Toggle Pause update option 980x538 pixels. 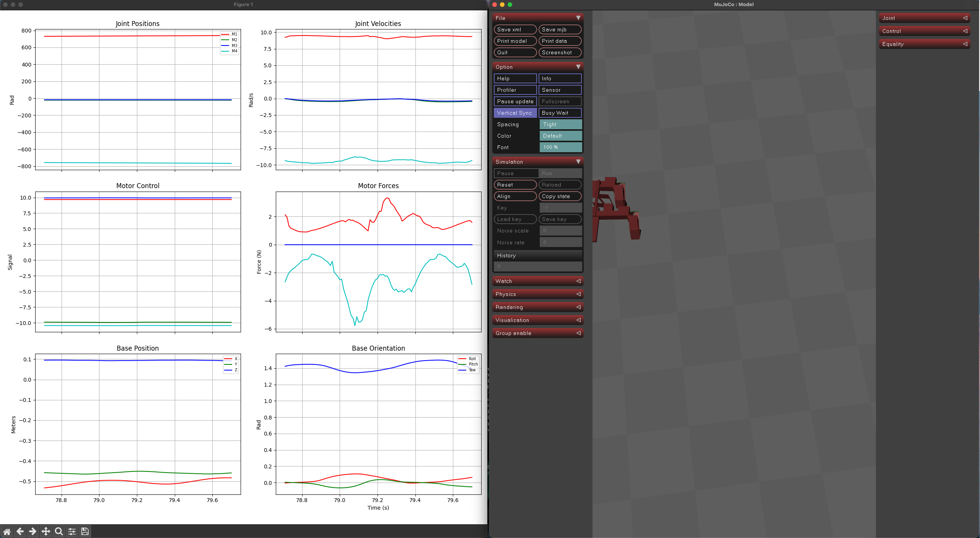[x=514, y=101]
